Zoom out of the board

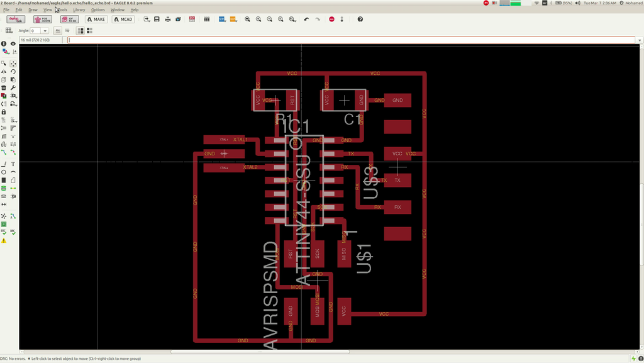269,20
